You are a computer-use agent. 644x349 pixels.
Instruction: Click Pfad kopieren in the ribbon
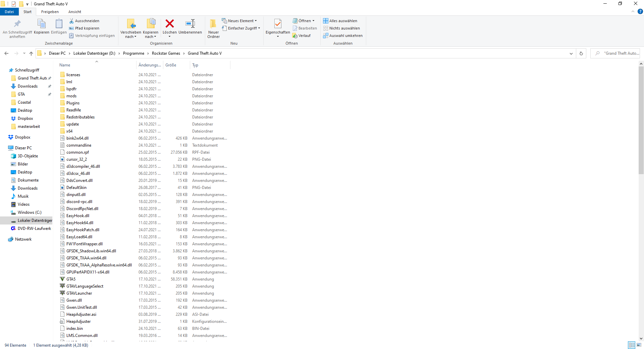(x=84, y=28)
